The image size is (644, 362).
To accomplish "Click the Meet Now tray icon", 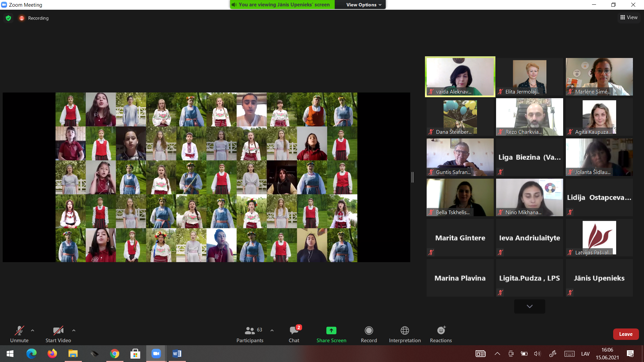I will 511,354.
